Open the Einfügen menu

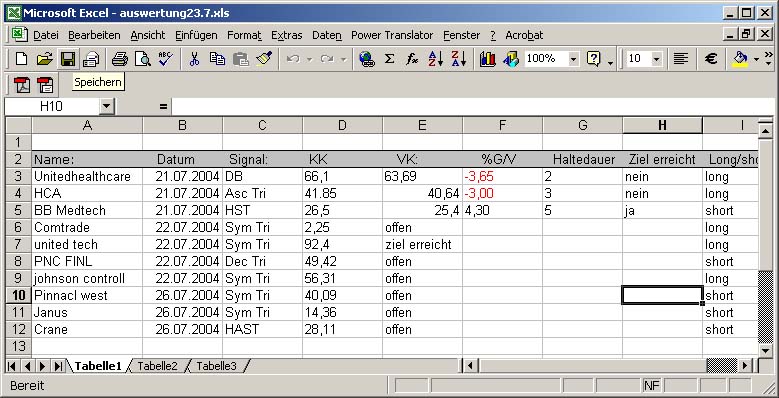pos(196,35)
